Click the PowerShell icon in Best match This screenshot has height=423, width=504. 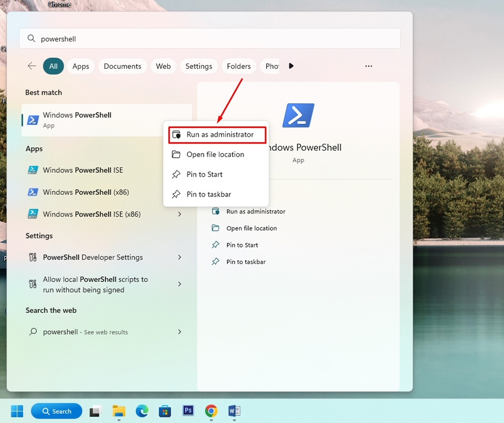pyautogui.click(x=33, y=120)
